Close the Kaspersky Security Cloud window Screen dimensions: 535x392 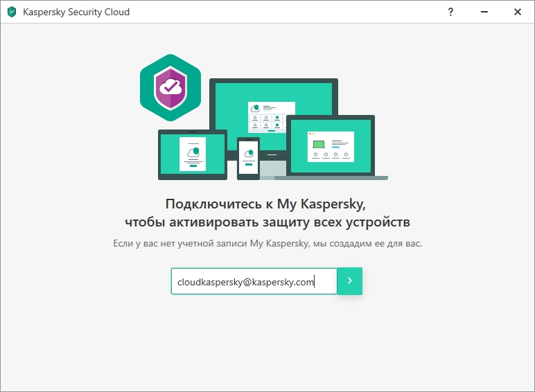click(518, 12)
